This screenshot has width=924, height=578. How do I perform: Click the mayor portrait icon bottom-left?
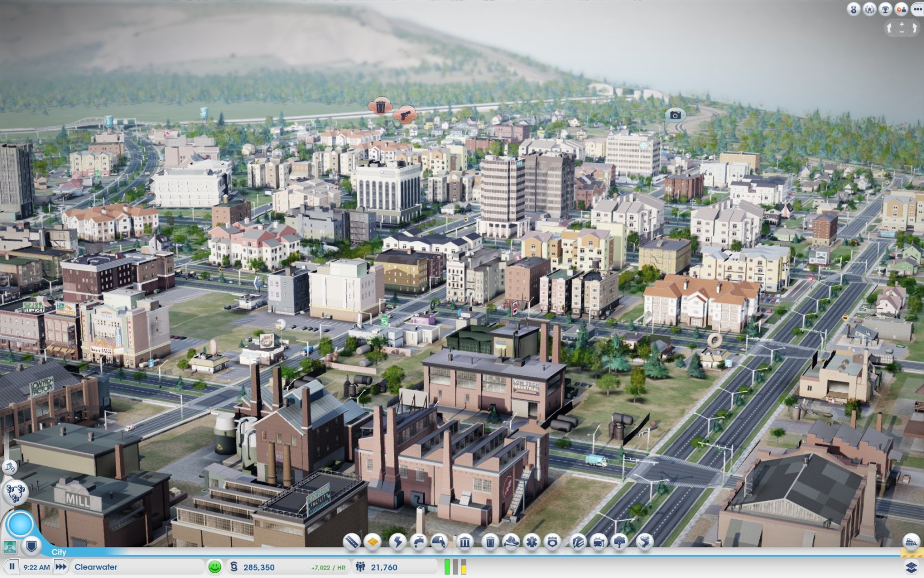point(10,547)
